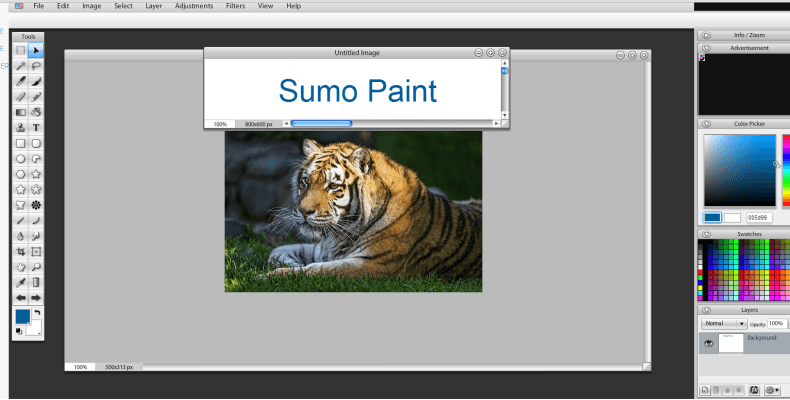Select the Paint Bucket tool
The height and width of the screenshot is (400, 790).
pos(36,112)
